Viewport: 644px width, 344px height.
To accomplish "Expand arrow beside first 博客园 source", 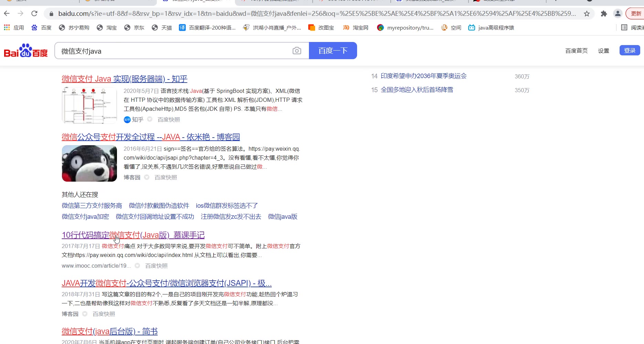I will (x=147, y=177).
